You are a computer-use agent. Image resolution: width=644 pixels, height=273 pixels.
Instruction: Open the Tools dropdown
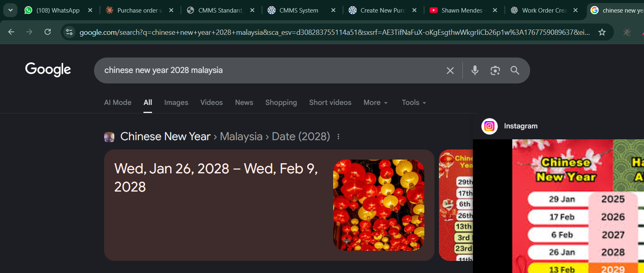coord(413,102)
